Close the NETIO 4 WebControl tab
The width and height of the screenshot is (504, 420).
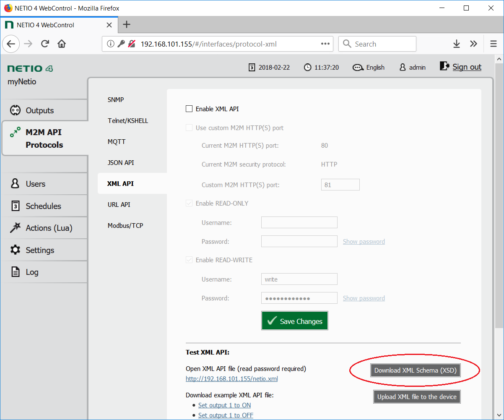109,25
